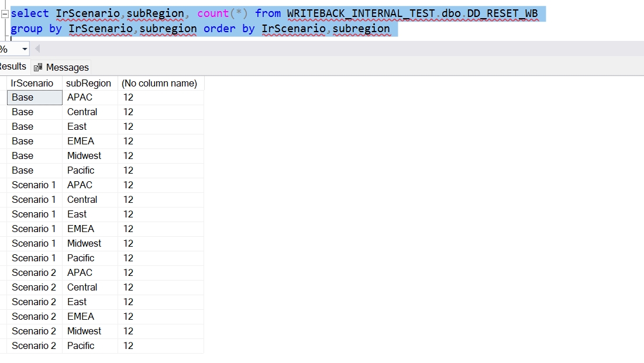
Task: Click the horizontal scroll left arrow
Action: (x=37, y=49)
